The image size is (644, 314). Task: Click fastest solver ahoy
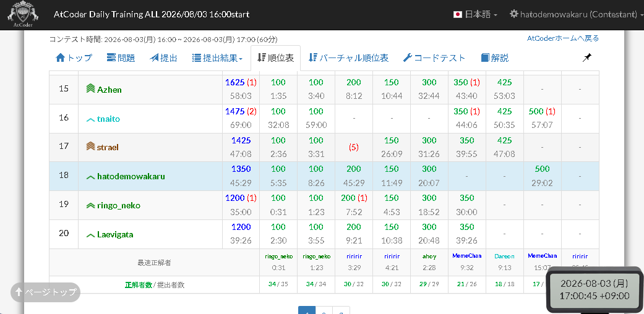click(x=429, y=256)
